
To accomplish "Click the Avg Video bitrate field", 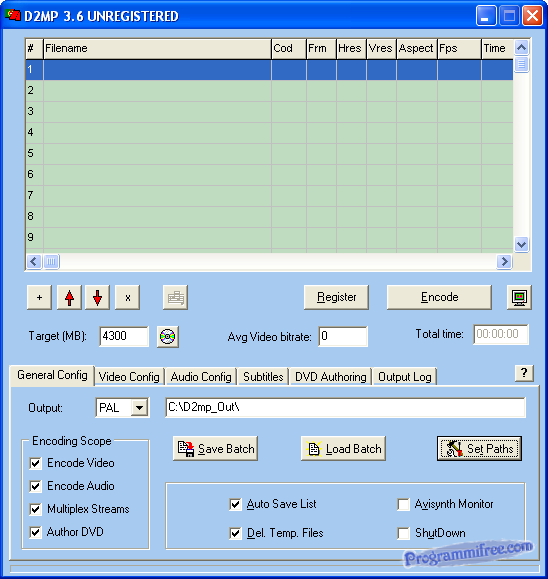I will click(343, 336).
